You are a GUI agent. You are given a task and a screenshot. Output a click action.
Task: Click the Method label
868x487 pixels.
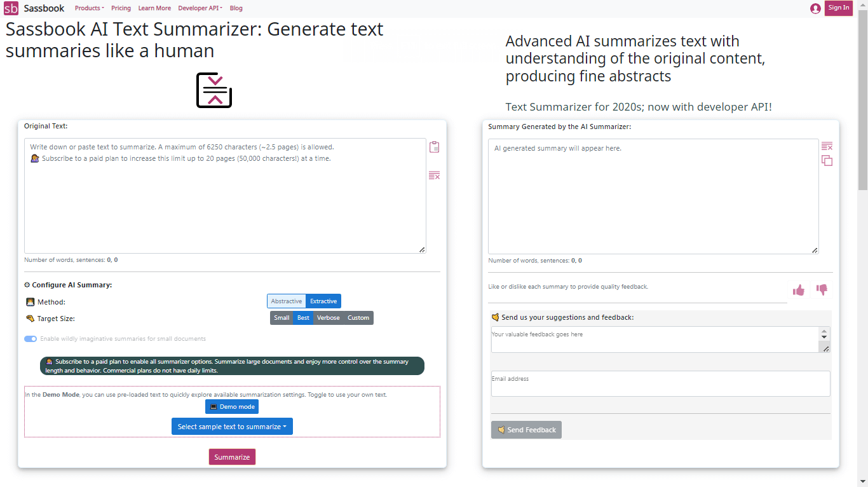point(45,302)
